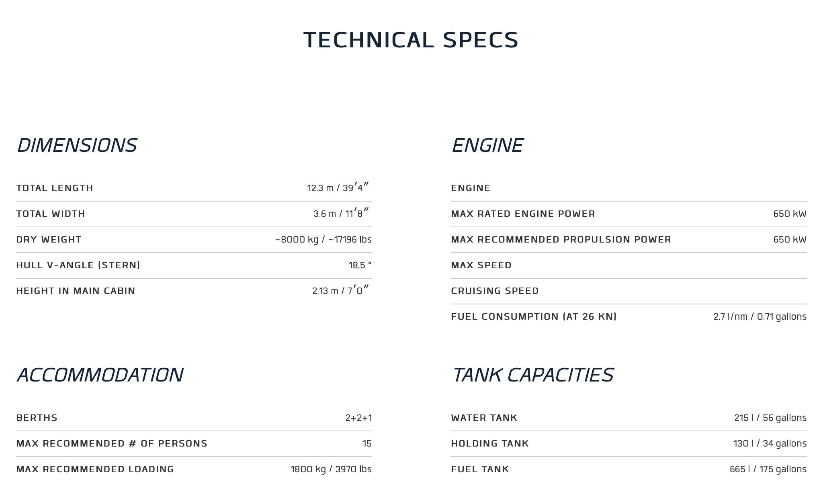Click the BERTHS value 2+2+1
This screenshot has height=504, width=823.
pyautogui.click(x=358, y=418)
